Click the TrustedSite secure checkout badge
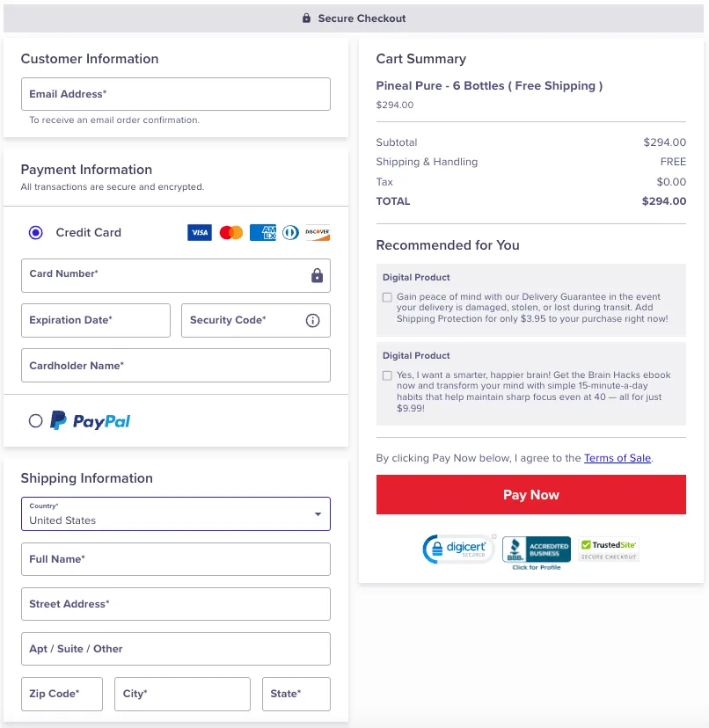This screenshot has width=709, height=728. [x=609, y=550]
